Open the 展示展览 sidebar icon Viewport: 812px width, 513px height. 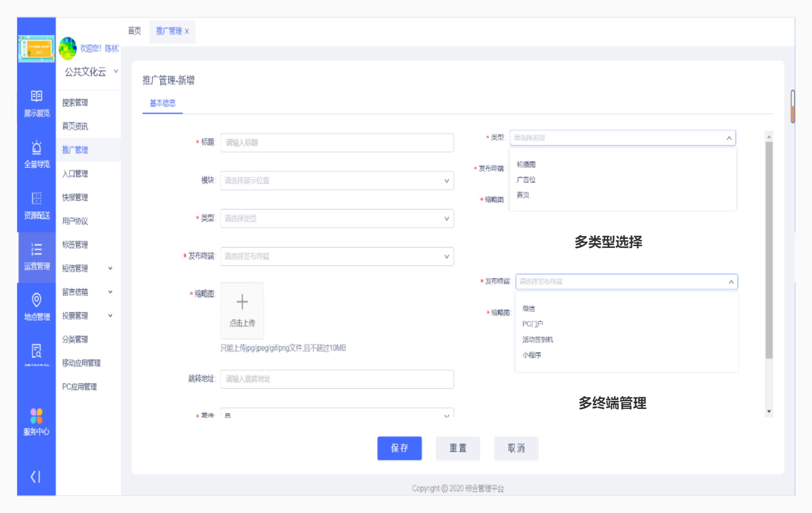[x=37, y=104]
